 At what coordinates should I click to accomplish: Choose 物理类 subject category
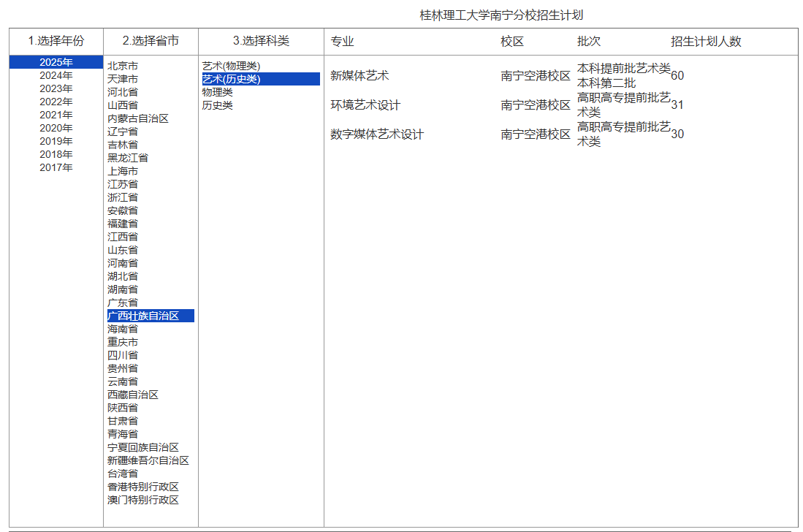218,92
